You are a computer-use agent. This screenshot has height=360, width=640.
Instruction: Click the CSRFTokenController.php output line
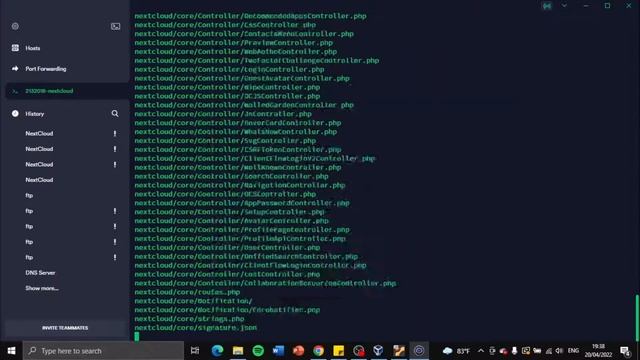(x=238, y=150)
